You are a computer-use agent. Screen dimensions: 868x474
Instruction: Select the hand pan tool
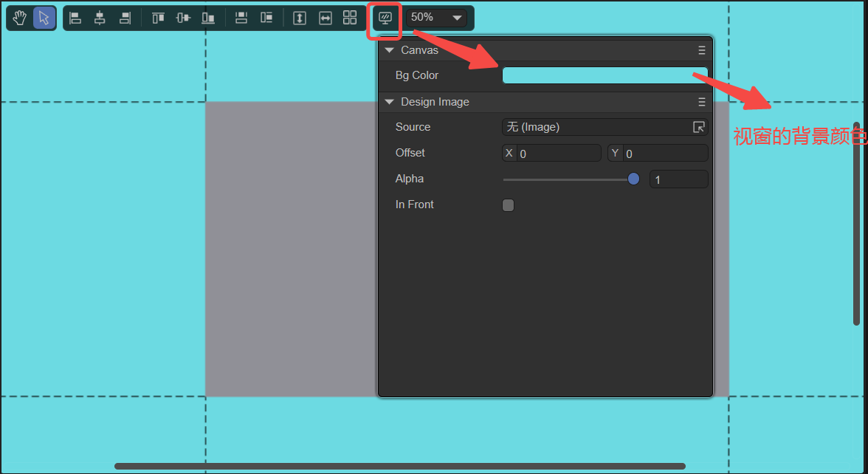[20, 18]
